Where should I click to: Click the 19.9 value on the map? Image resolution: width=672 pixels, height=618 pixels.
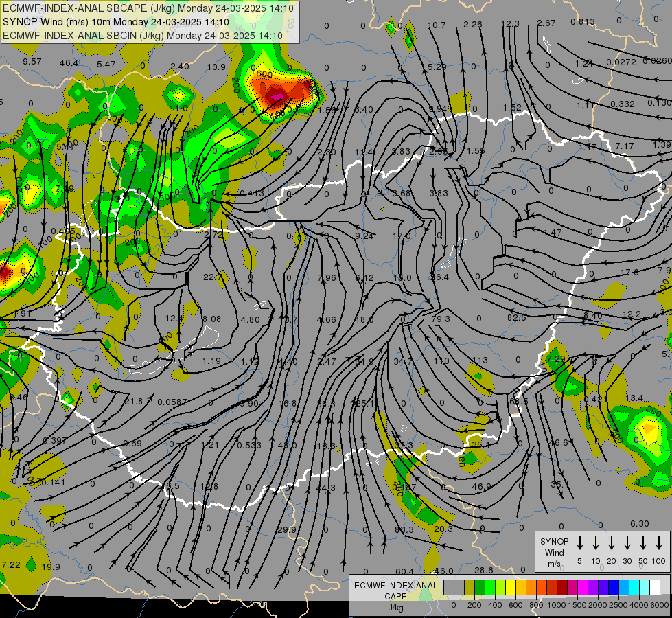[x=51, y=567]
